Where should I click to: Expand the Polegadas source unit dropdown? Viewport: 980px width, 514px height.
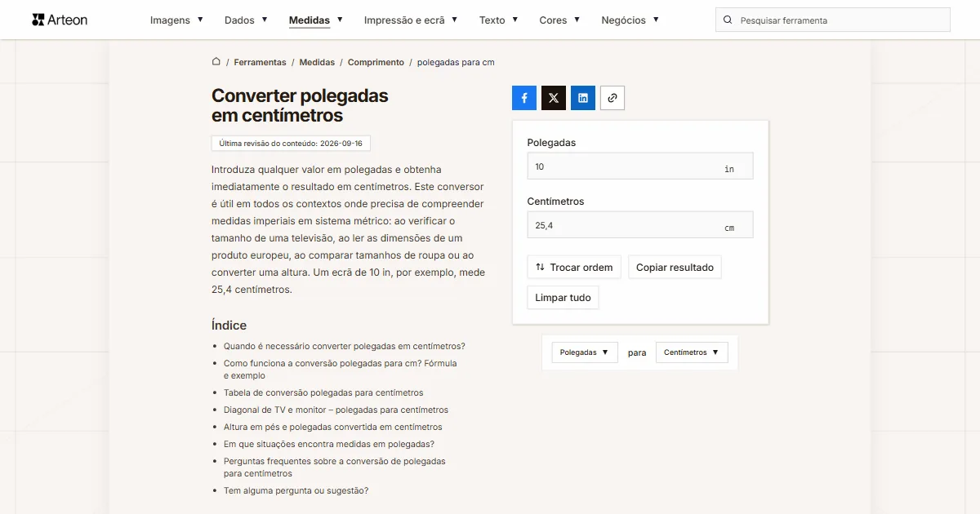pyautogui.click(x=585, y=352)
